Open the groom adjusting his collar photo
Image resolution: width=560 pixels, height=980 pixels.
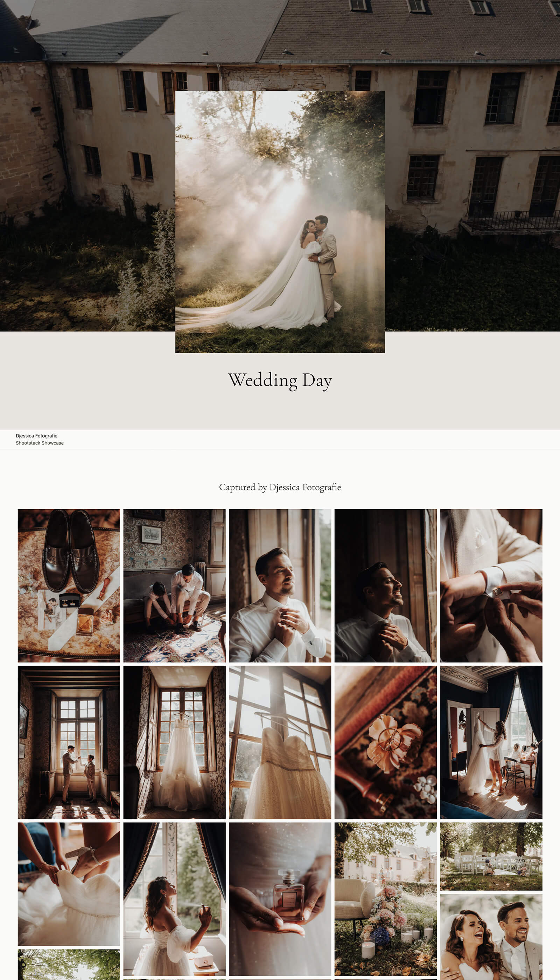[x=280, y=586]
